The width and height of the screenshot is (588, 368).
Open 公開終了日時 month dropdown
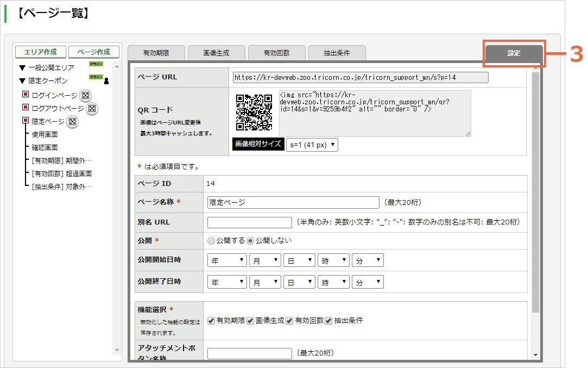coord(265,282)
